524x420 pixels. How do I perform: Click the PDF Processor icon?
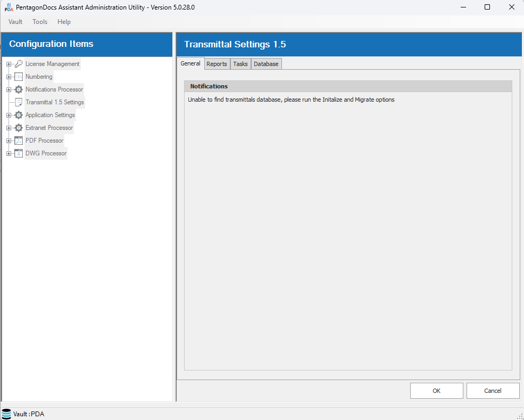[x=19, y=141]
